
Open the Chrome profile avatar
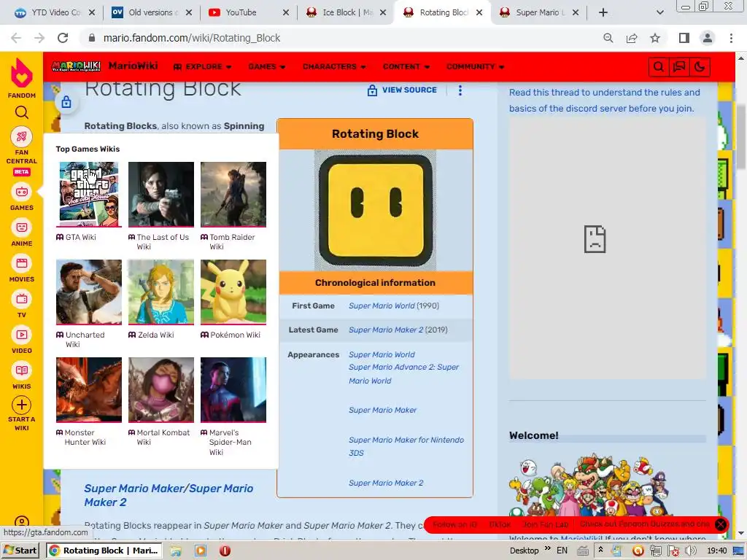pyautogui.click(x=708, y=38)
